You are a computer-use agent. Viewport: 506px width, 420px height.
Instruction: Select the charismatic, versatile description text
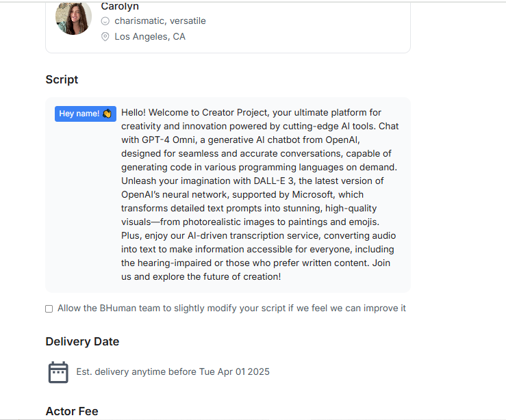click(x=160, y=21)
